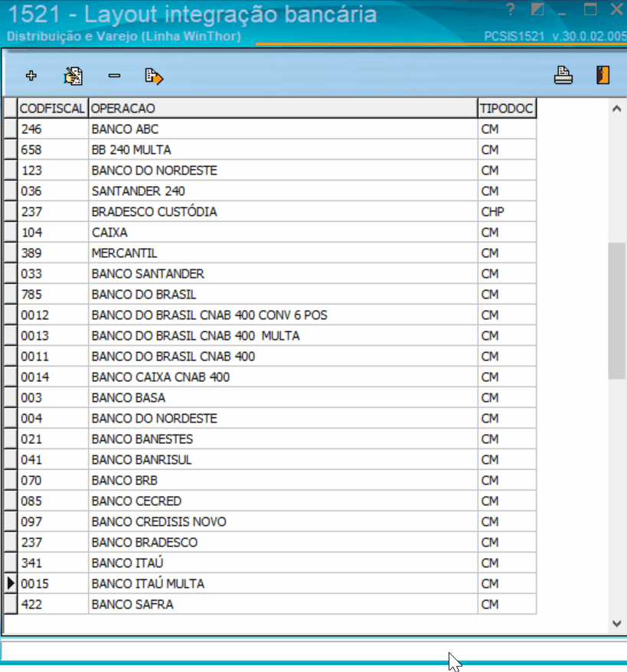This screenshot has width=627, height=672.
Task: Click the code 123 cell
Action: [x=53, y=170]
